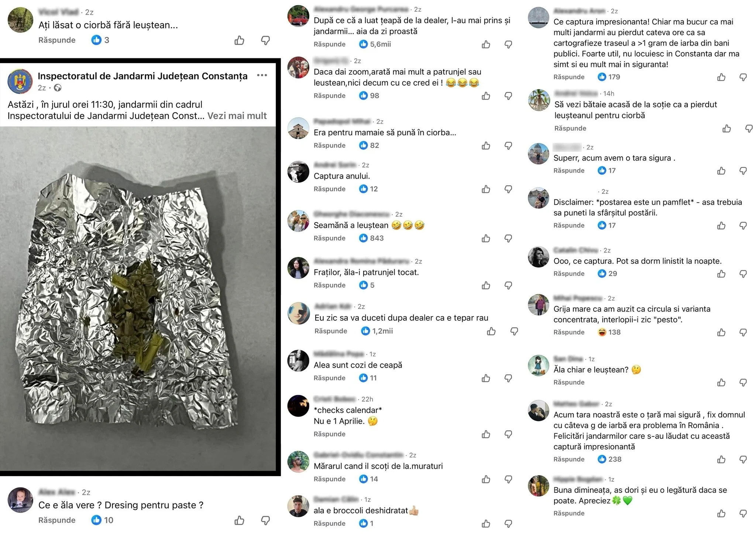The width and height of the screenshot is (756, 534).
Task: Like the 'Seamănă a leuștean' comment
Action: pyautogui.click(x=486, y=238)
